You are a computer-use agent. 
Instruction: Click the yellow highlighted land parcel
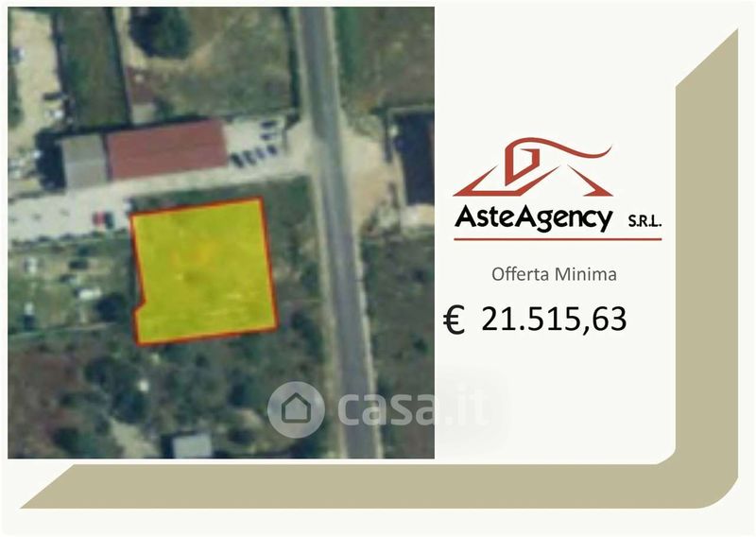[204, 271]
